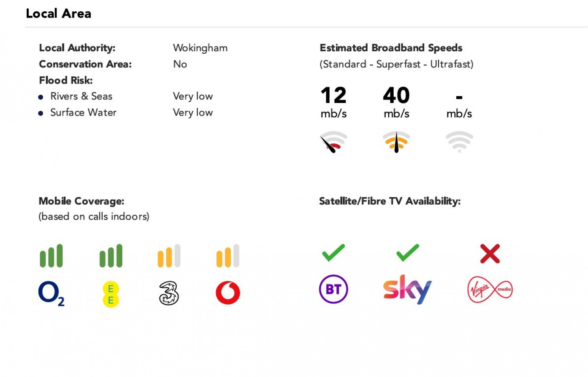Image resolution: width=588 pixels, height=377 pixels.
Task: Click the Estimated Broadband Speeds heading
Action: pyautogui.click(x=391, y=48)
